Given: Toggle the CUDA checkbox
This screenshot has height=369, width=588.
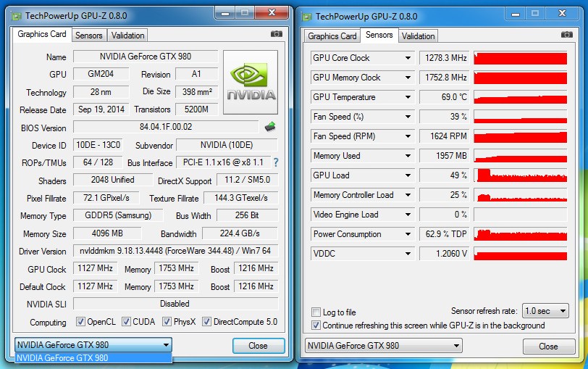Looking at the screenshot, I should click(x=127, y=322).
